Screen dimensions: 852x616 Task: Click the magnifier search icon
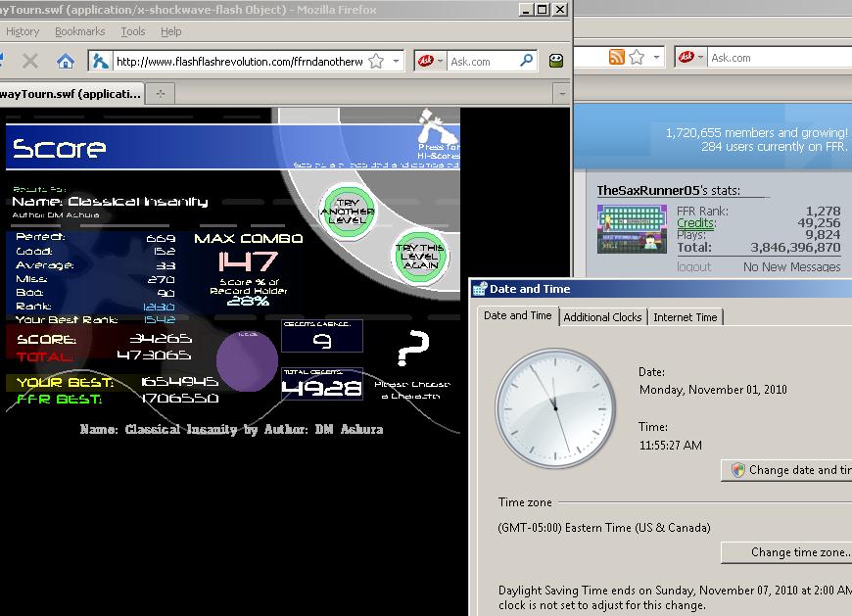[526, 61]
